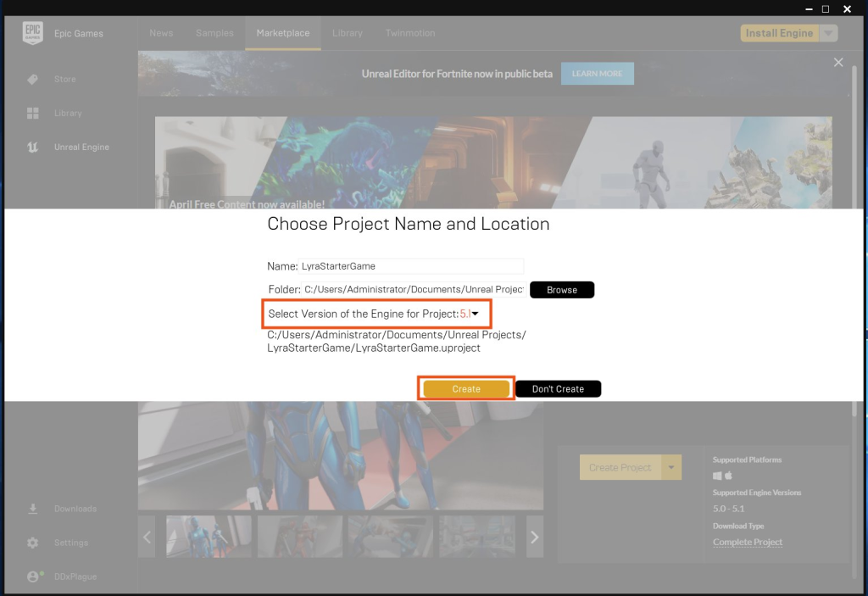The width and height of the screenshot is (868, 596).
Task: Open Settings gear icon in sidebar
Action: coord(33,543)
